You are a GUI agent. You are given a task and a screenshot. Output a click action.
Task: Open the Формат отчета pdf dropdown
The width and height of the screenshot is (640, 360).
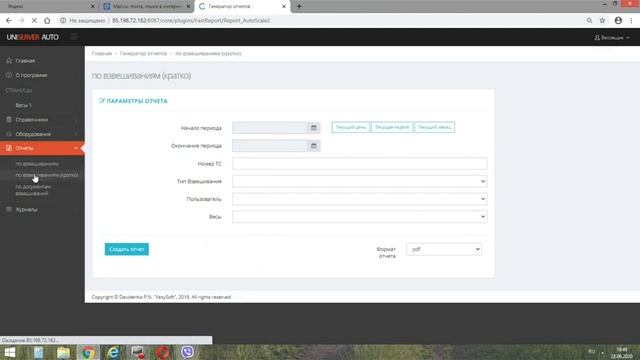click(x=444, y=249)
